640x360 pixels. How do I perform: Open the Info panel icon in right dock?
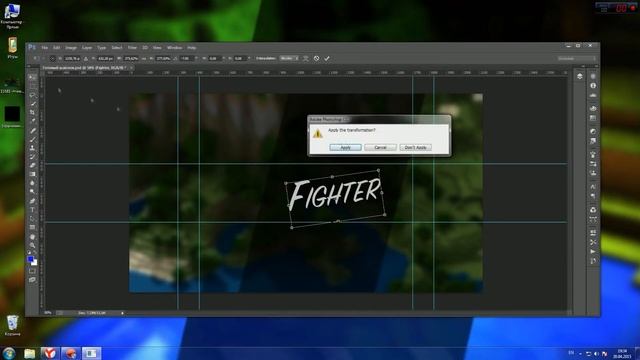(x=593, y=86)
